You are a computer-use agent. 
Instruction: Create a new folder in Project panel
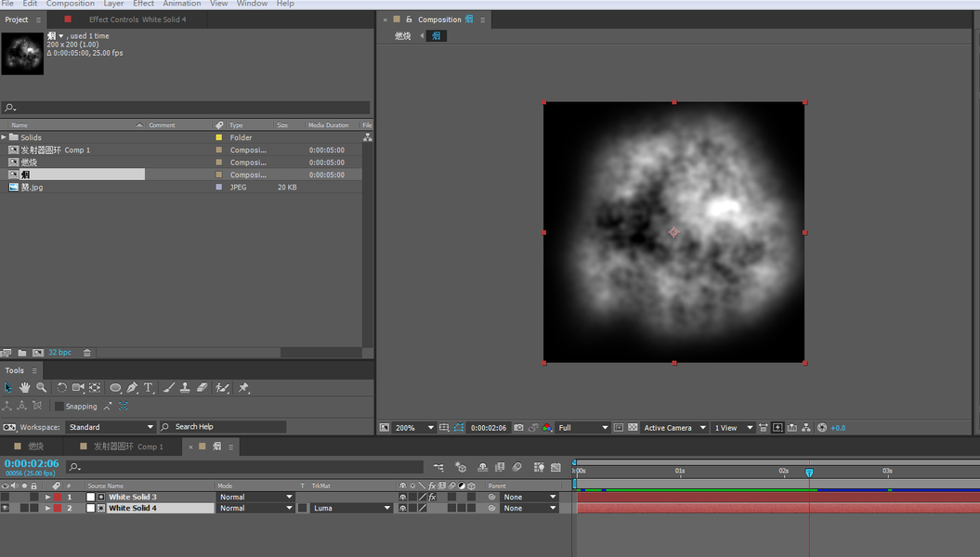[22, 353]
